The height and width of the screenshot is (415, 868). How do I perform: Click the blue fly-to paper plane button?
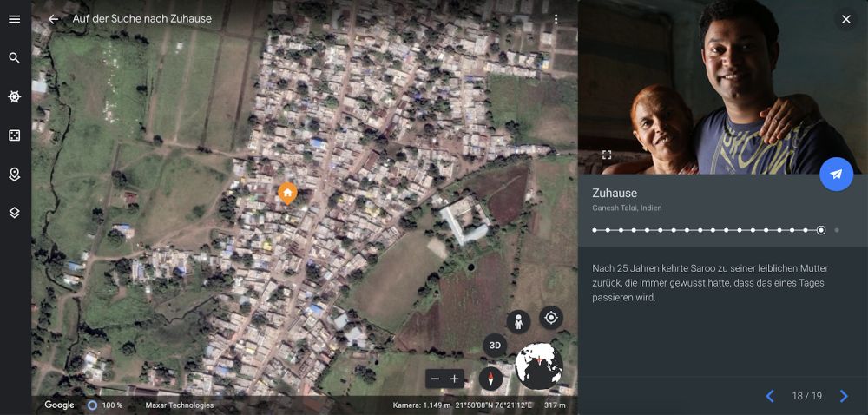(x=836, y=175)
